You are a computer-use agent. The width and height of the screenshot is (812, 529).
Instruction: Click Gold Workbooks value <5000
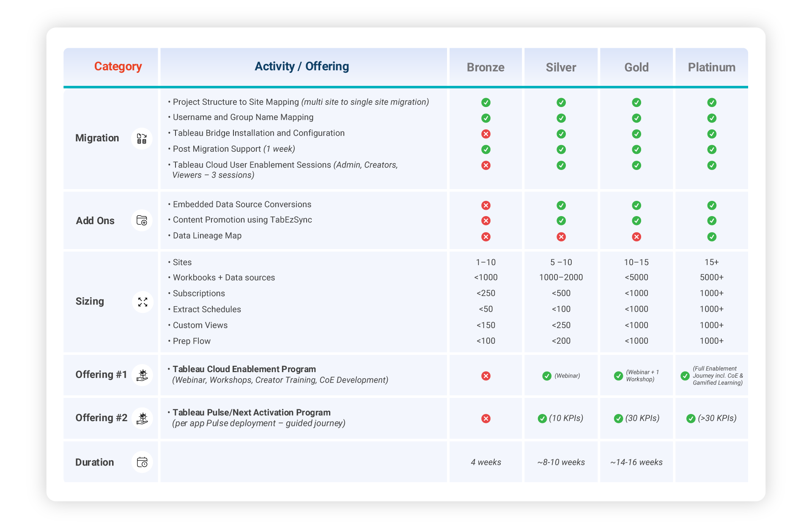(x=636, y=277)
